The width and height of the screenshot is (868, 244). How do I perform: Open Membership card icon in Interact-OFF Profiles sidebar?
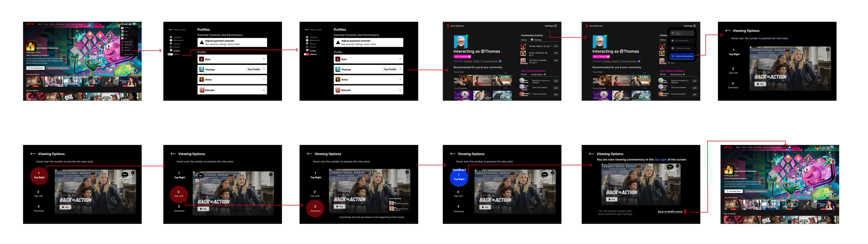tap(171, 40)
